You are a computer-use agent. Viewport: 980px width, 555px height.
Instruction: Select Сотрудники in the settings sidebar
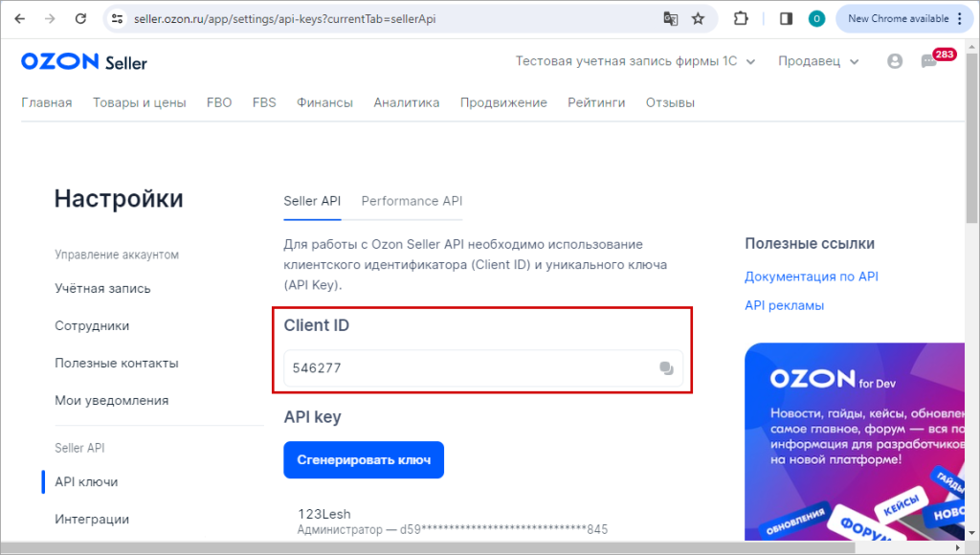[x=92, y=325]
